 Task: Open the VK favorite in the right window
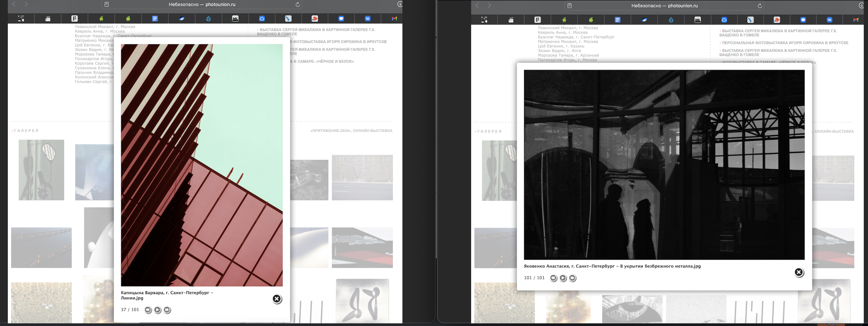click(x=829, y=20)
